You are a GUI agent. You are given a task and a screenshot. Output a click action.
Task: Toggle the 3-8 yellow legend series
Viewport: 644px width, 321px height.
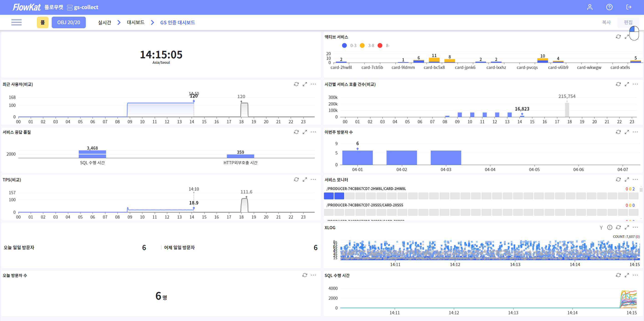click(x=362, y=46)
